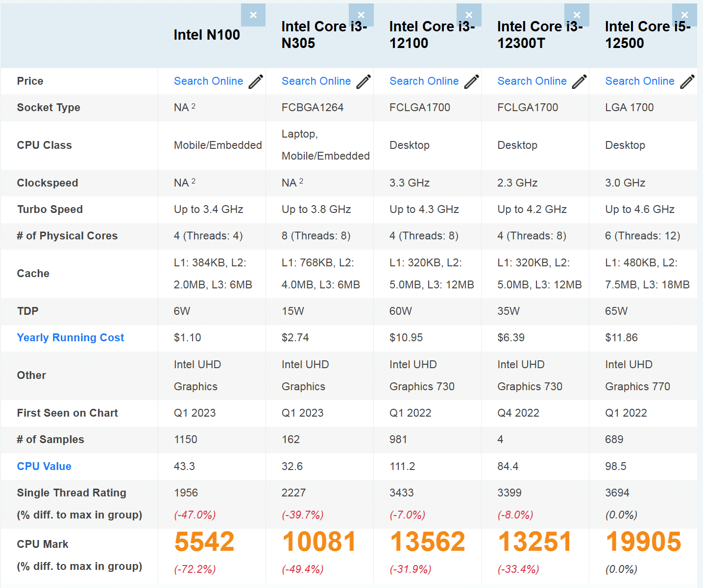Viewport: 703px width, 588px height.
Task: Search Online for i3-12100 price
Action: (x=424, y=81)
